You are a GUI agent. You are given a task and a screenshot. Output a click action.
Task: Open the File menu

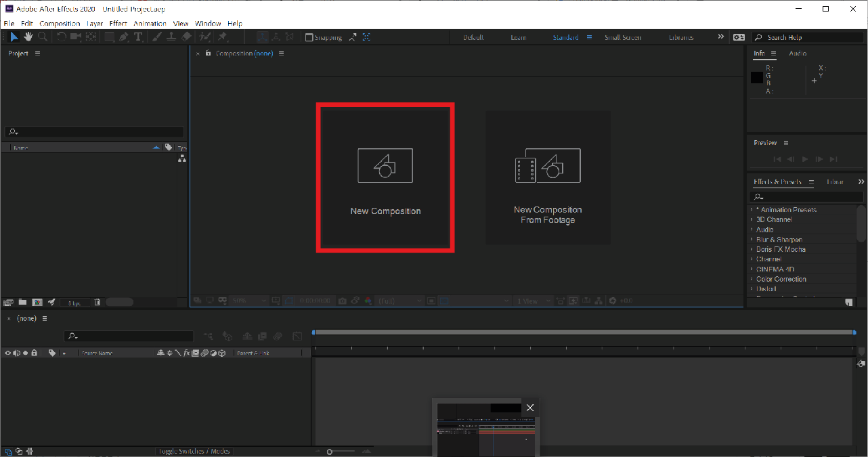[9, 24]
